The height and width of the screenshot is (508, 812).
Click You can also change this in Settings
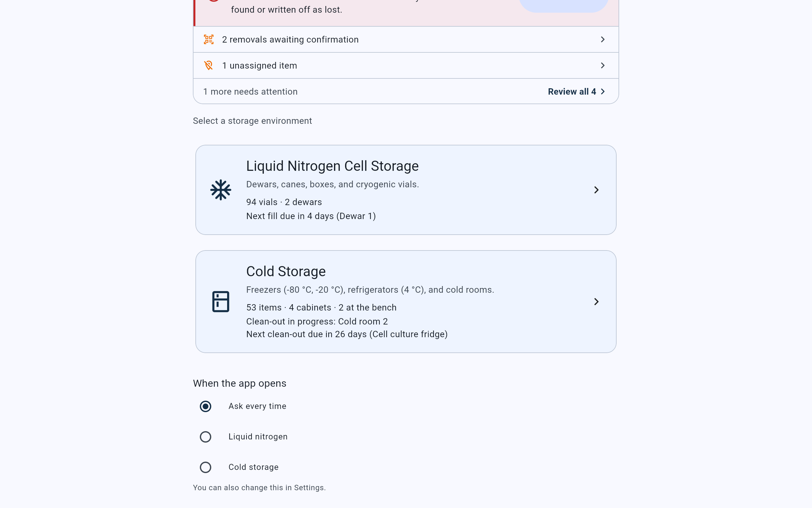click(x=259, y=487)
